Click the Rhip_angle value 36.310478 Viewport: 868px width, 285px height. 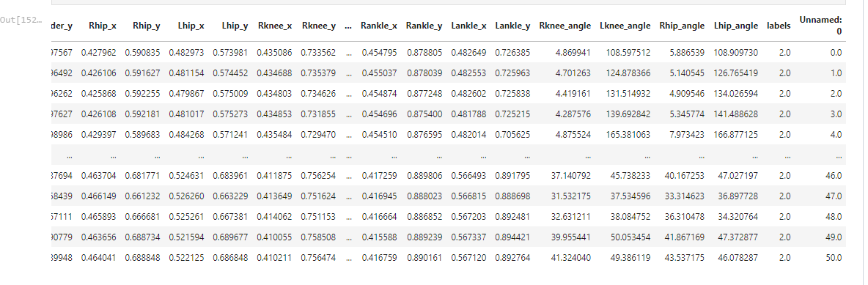684,216
